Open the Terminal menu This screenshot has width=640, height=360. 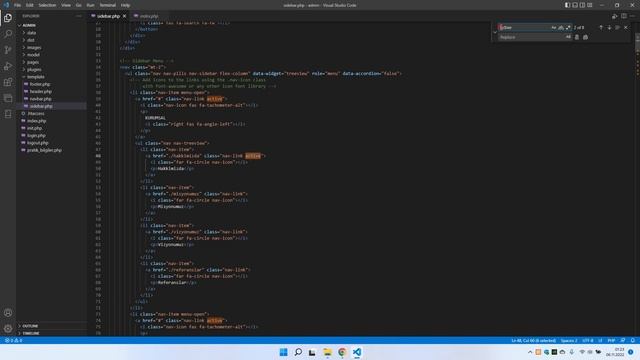click(x=108, y=5)
